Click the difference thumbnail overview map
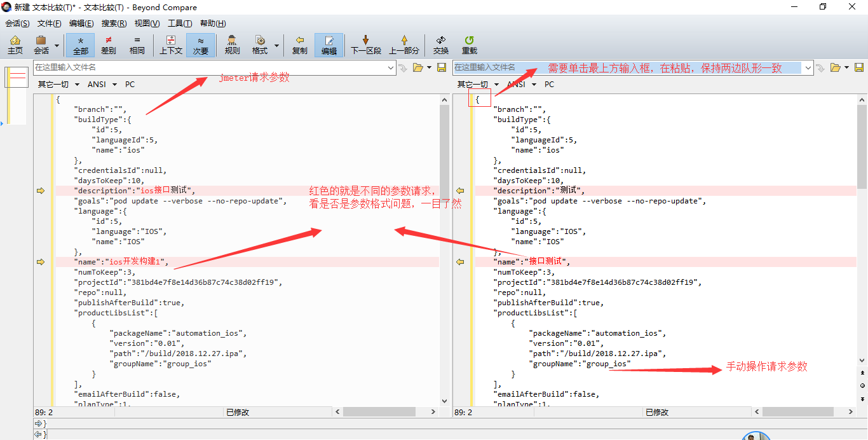 (x=16, y=95)
